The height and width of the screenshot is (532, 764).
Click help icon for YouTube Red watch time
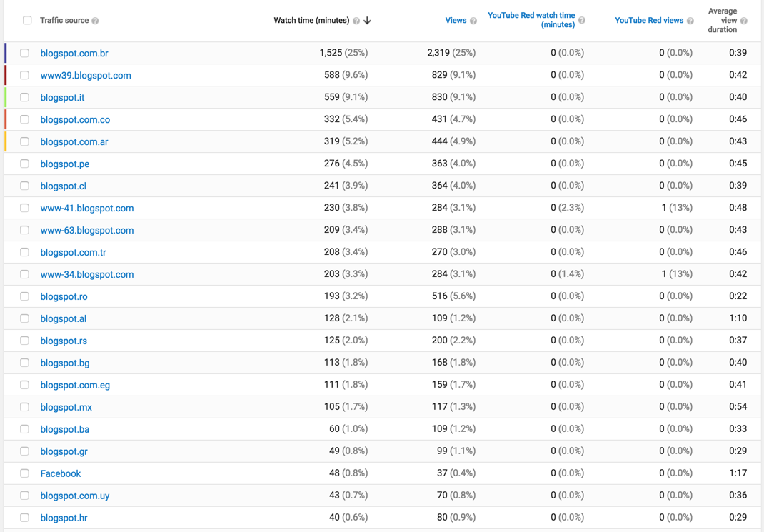point(582,21)
